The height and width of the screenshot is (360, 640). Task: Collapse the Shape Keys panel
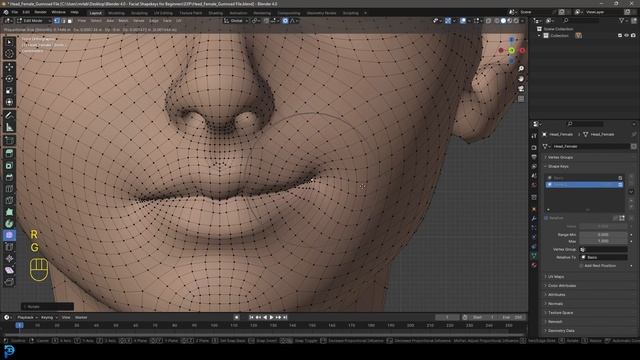click(558, 167)
